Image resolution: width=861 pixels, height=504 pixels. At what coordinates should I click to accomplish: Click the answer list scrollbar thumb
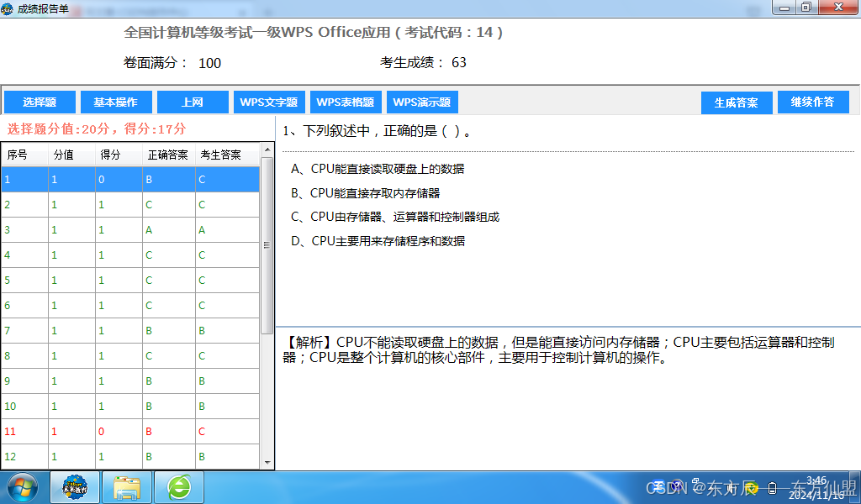point(267,245)
